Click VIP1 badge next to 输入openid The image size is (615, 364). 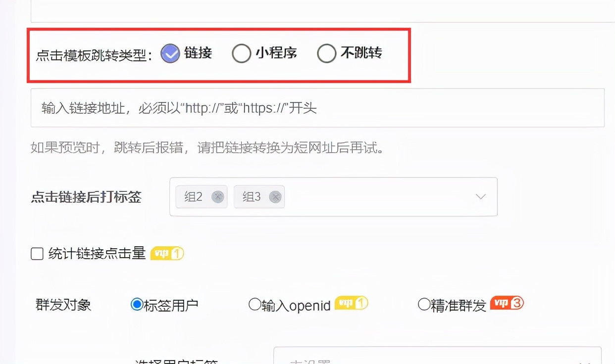point(352,303)
